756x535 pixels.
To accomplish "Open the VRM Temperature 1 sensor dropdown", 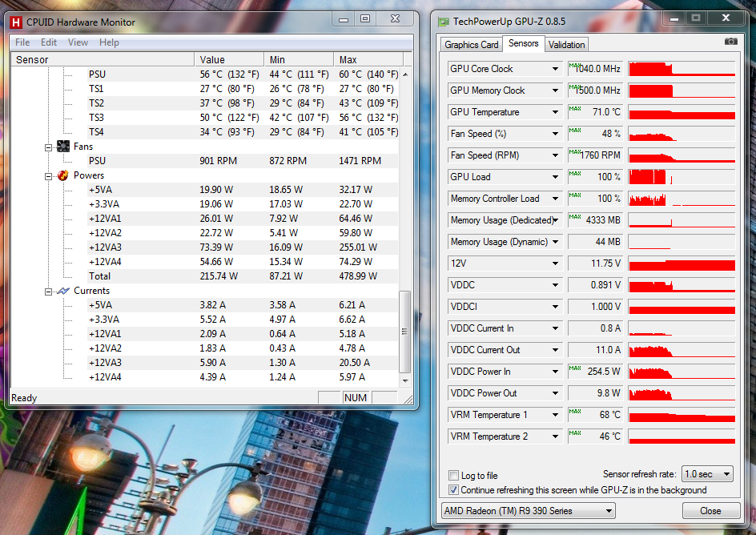I will (x=556, y=415).
